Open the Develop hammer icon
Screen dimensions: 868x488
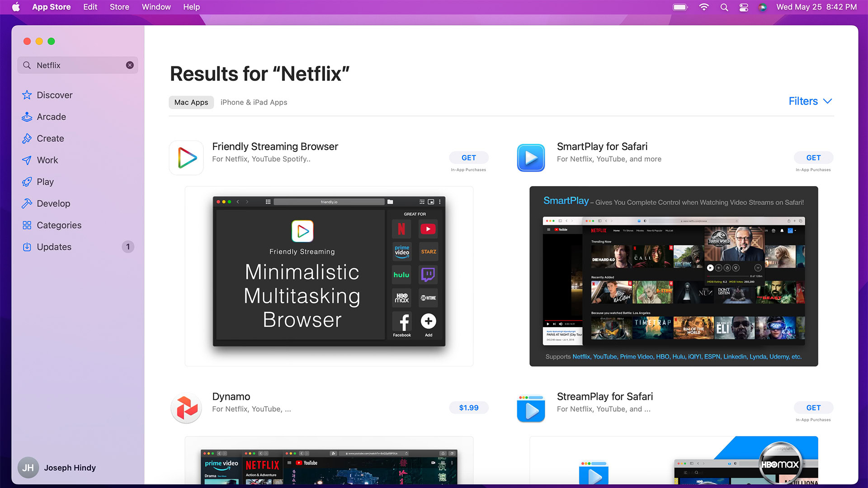[x=27, y=203]
